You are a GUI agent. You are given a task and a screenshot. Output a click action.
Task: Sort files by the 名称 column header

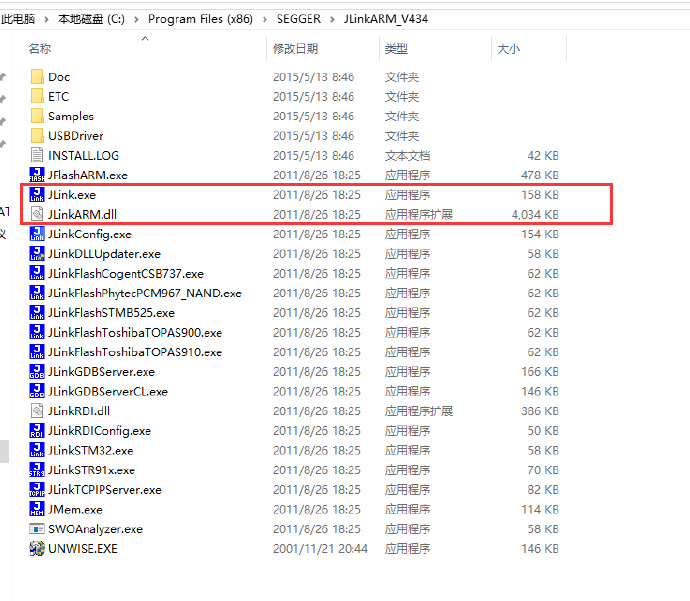(x=40, y=48)
